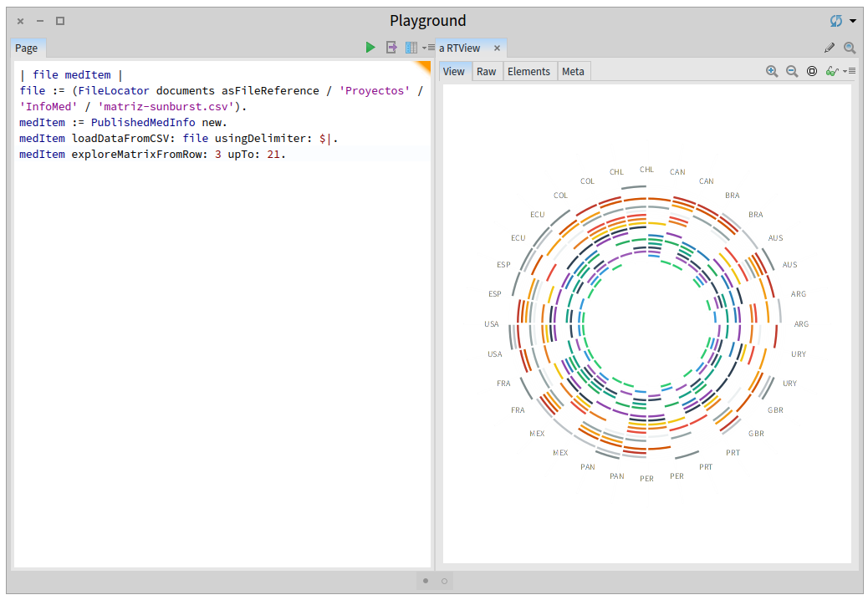Screen dimensions: 868x600
Task: Select the Page tab
Action: click(27, 48)
